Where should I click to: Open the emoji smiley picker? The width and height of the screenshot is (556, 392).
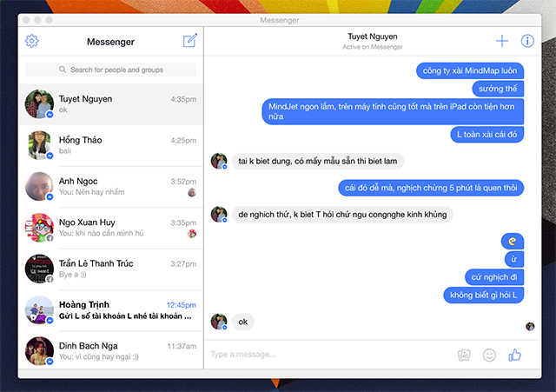489,355
